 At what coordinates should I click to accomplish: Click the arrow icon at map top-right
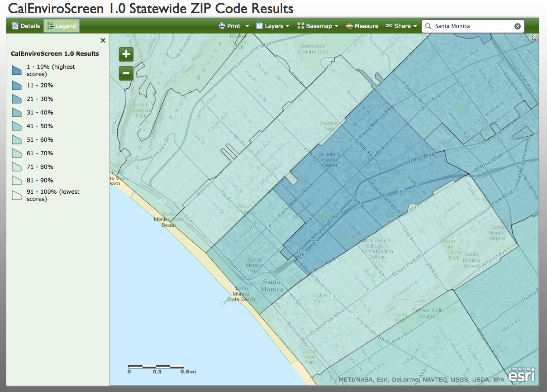534,38
